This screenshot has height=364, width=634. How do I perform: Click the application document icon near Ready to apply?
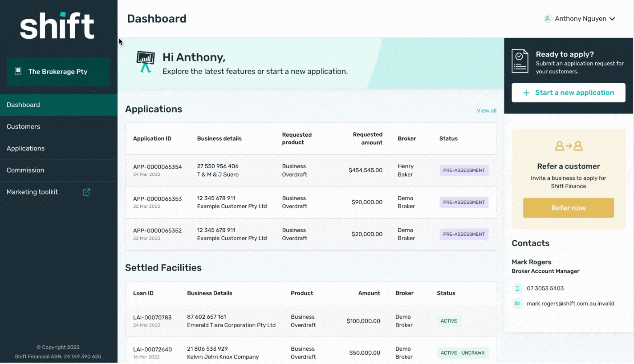[520, 61]
